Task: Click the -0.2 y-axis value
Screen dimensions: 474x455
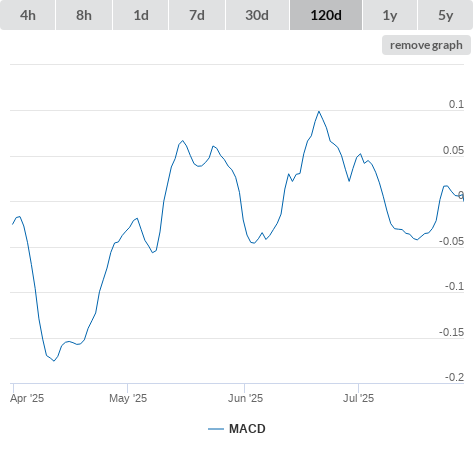Action: [454, 377]
